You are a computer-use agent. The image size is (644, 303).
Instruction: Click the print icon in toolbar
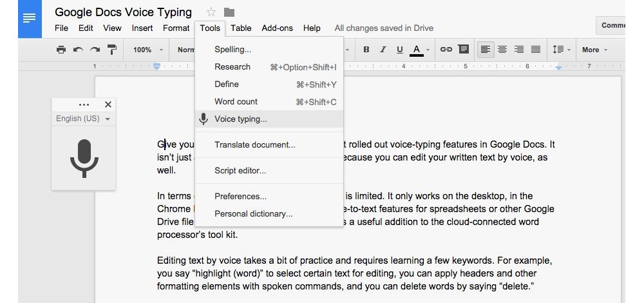61,50
